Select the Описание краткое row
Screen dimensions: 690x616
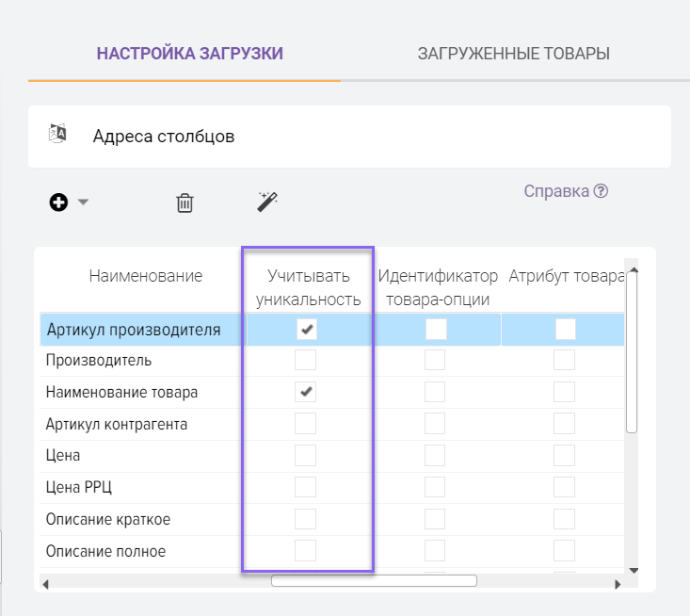coord(108,519)
